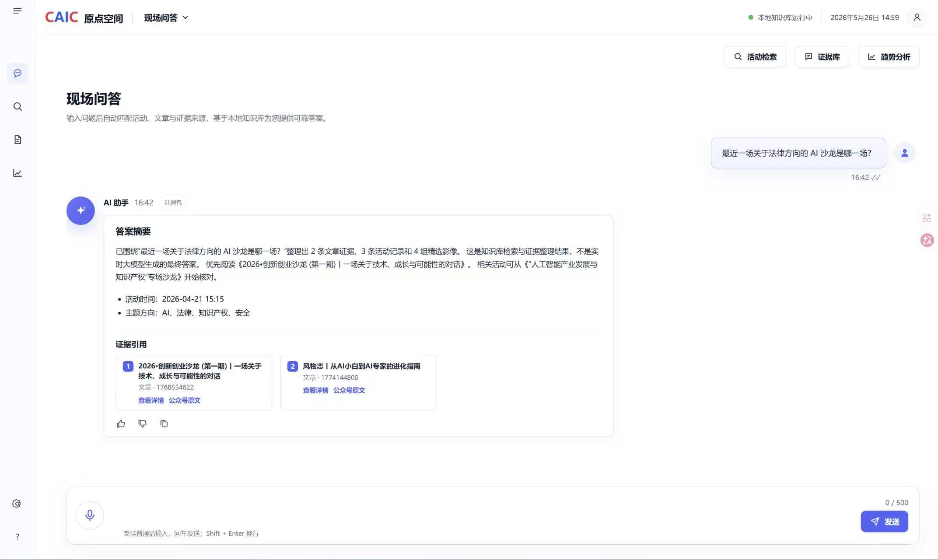Send the message with 发送 button
The width and height of the screenshot is (938, 560).
pos(884,521)
